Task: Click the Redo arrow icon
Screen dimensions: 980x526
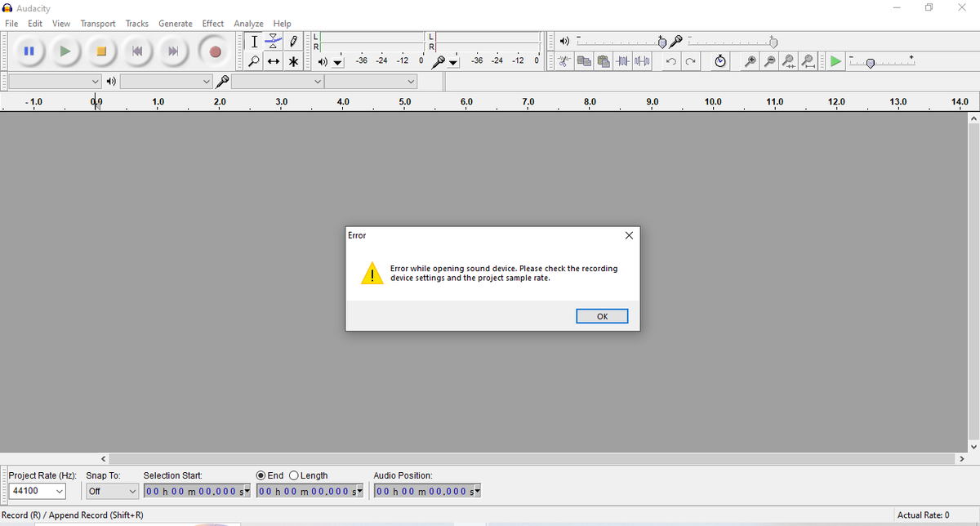Action: 691,61
